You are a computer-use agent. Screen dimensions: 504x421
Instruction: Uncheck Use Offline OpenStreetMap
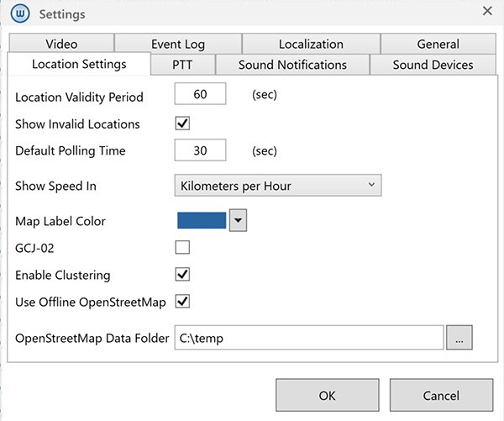(182, 301)
